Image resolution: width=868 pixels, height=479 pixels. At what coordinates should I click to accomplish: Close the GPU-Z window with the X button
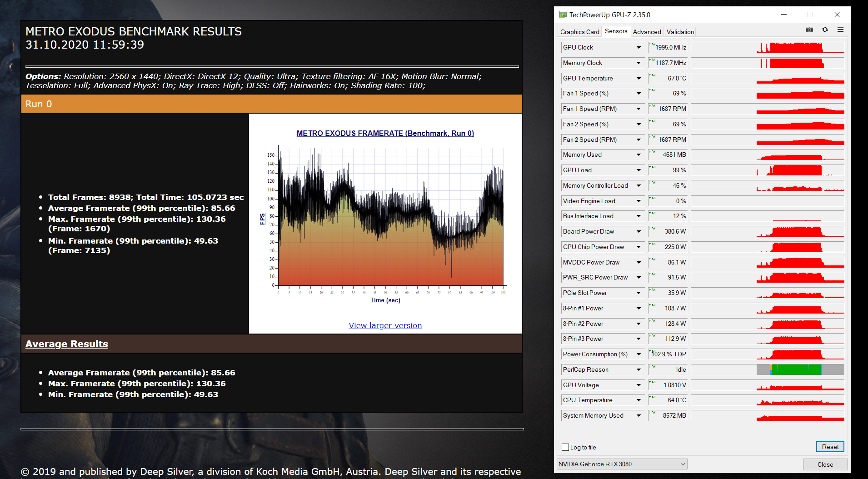tap(837, 15)
